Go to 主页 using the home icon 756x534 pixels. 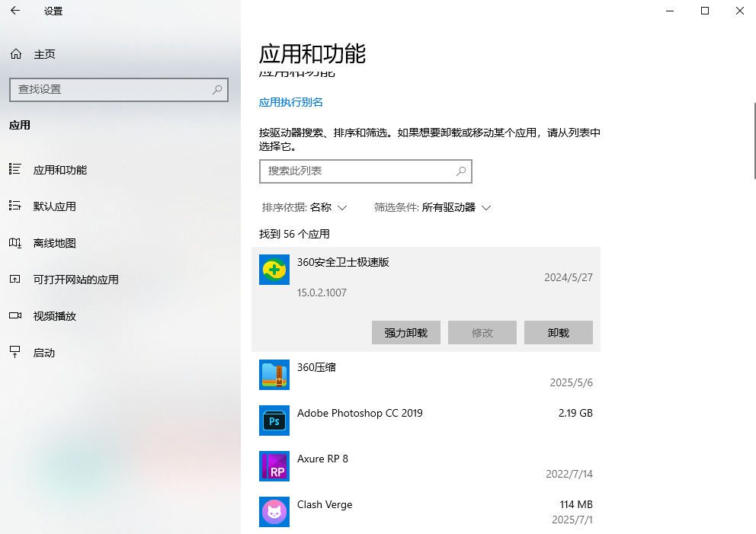click(x=15, y=53)
